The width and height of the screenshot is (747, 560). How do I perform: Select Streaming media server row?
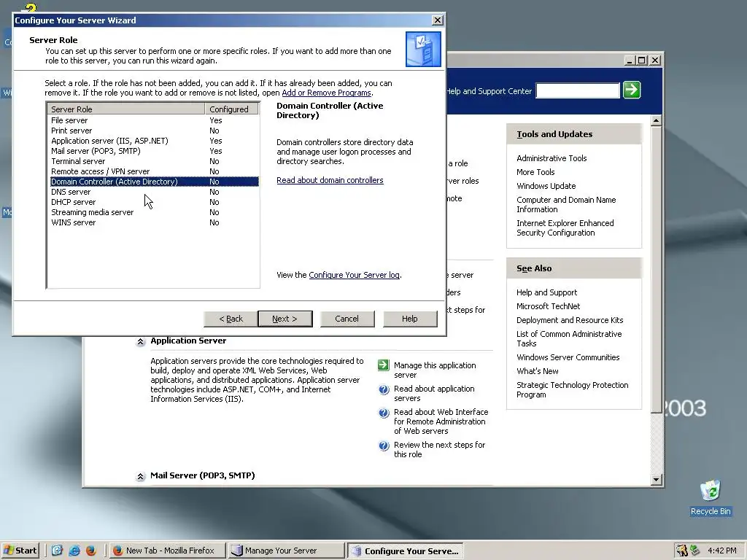click(x=155, y=212)
